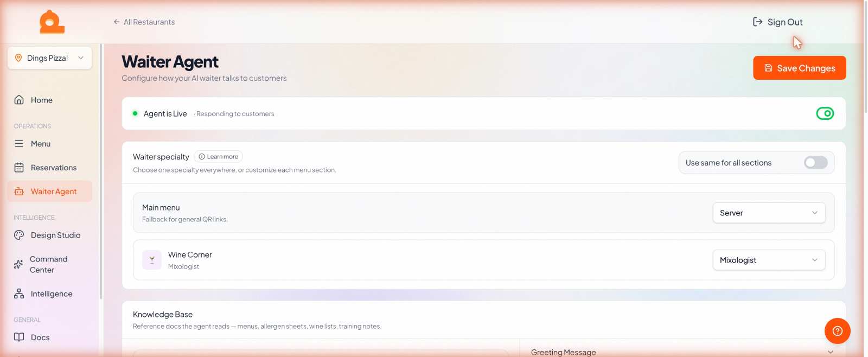868x357 pixels.
Task: Click the Responding to customers status text
Action: (x=235, y=114)
